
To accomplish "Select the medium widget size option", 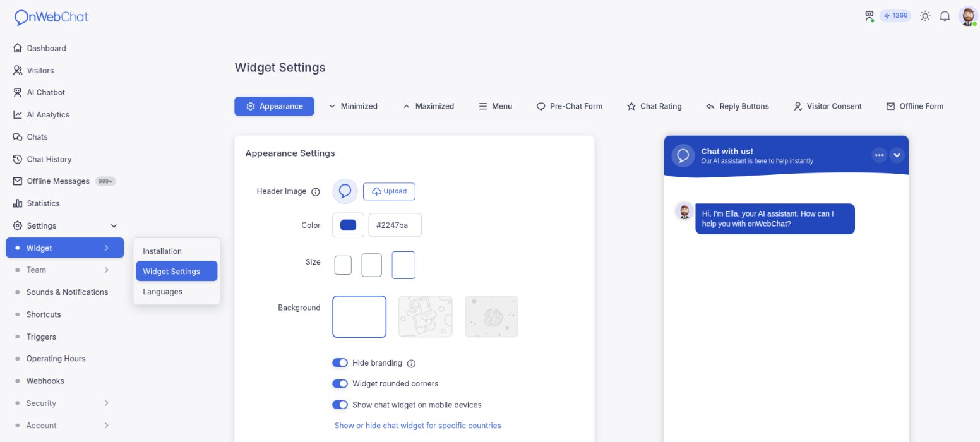I will tap(371, 265).
